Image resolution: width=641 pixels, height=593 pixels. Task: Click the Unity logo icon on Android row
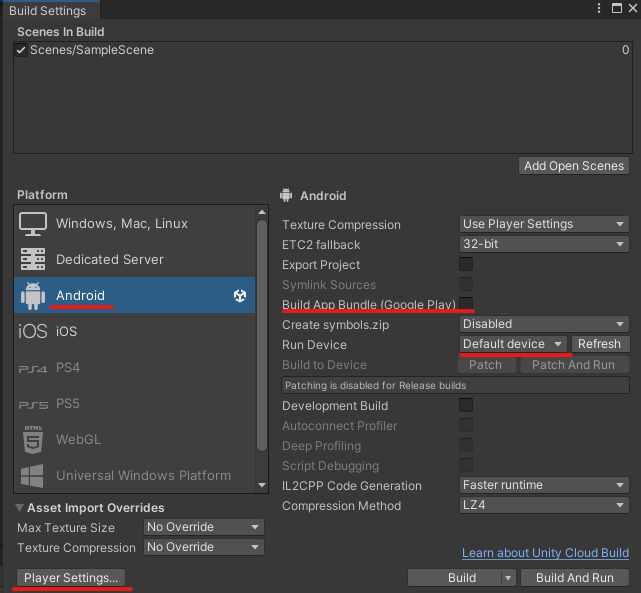point(240,295)
